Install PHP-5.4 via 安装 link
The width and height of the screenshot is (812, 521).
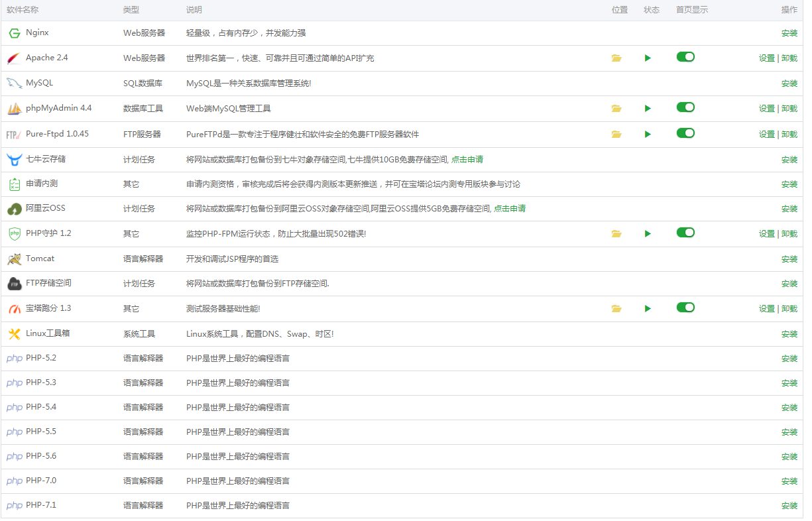coord(789,408)
